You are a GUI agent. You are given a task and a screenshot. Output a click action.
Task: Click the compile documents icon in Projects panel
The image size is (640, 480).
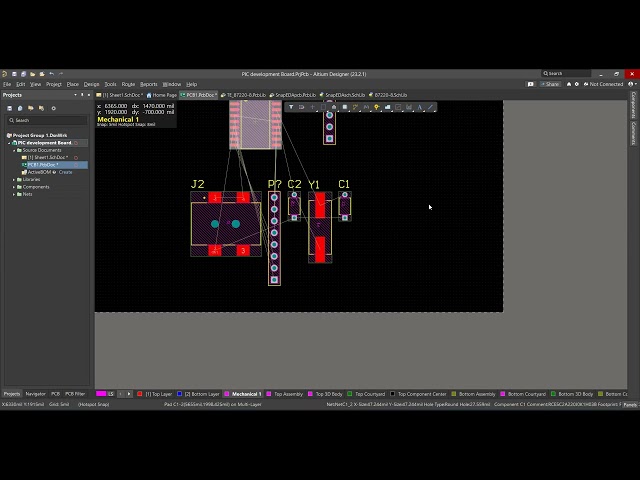pos(20,108)
